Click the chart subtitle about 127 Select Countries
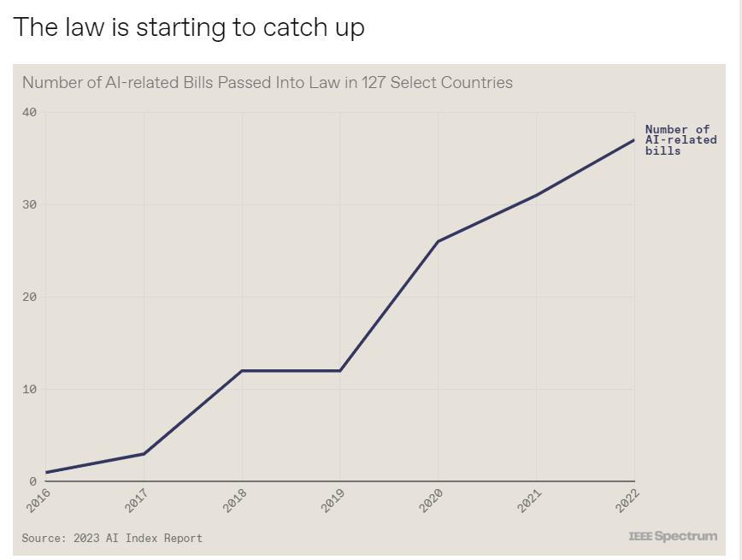This screenshot has width=742, height=560. click(x=268, y=82)
